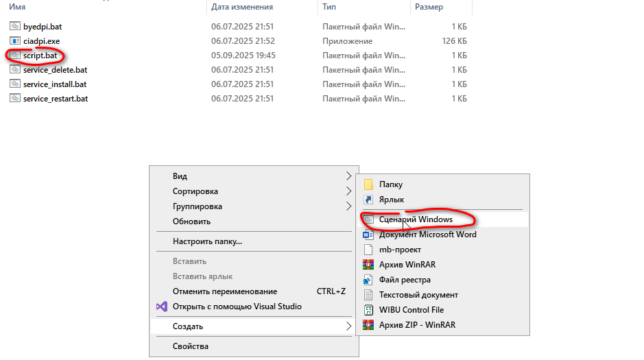
Task: Click the Ярлык shortcut icon
Action: click(368, 200)
